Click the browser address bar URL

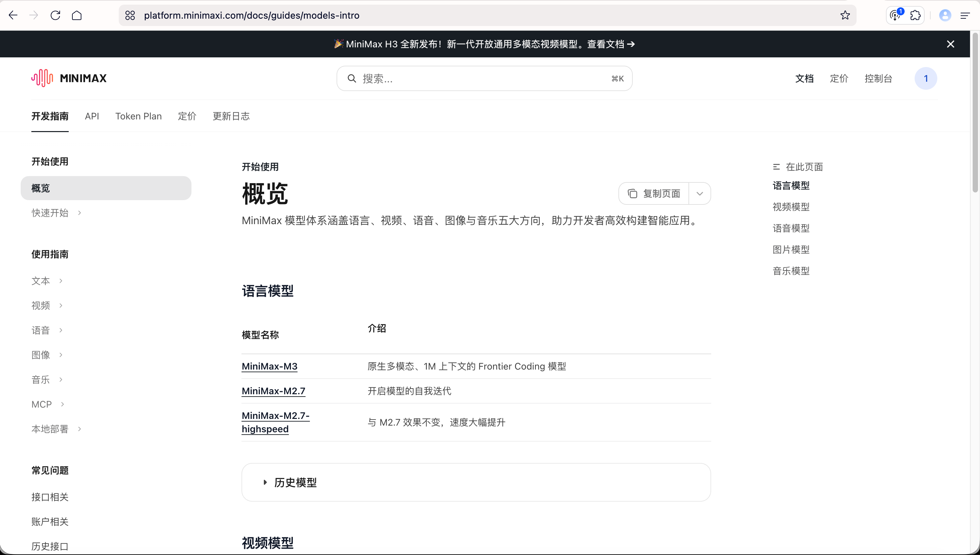(x=252, y=15)
